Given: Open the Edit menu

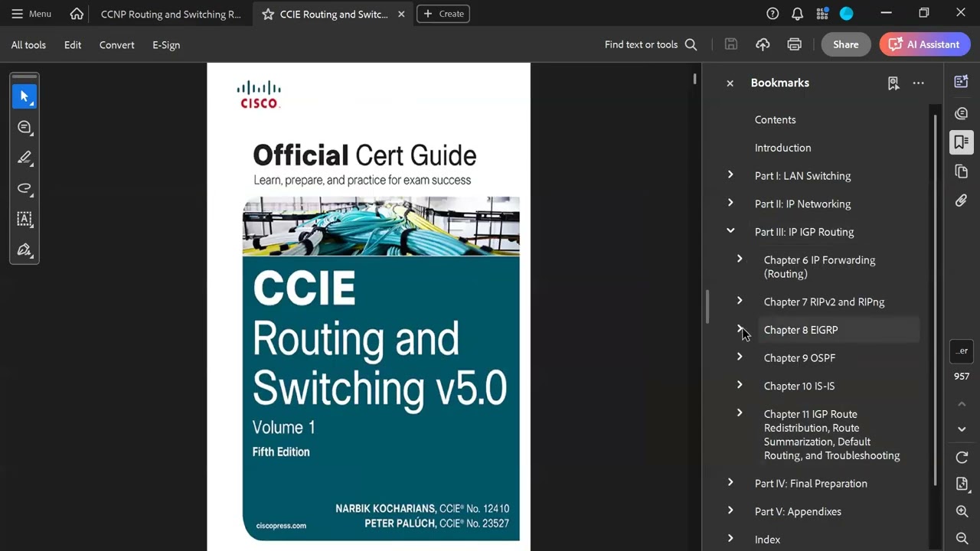Looking at the screenshot, I should point(73,44).
